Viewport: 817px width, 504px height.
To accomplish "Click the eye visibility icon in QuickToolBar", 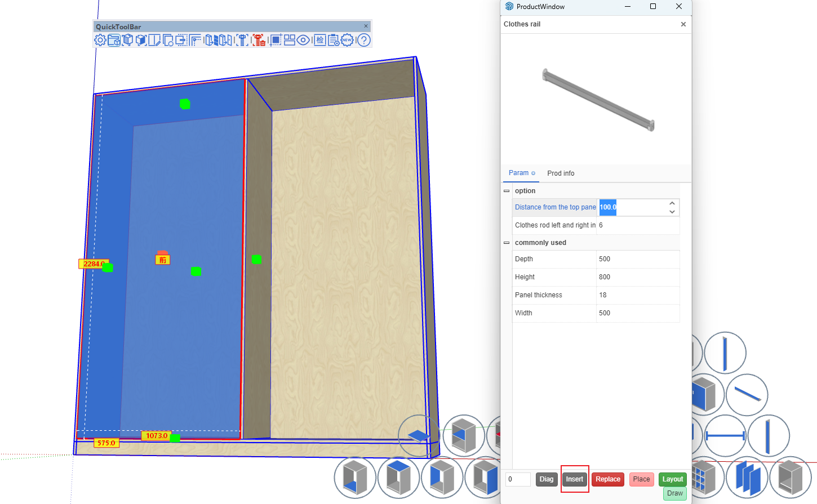I will 303,40.
